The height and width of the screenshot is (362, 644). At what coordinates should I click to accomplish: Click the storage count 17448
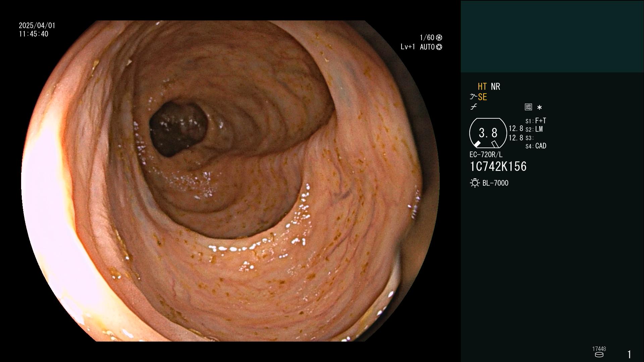(599, 349)
